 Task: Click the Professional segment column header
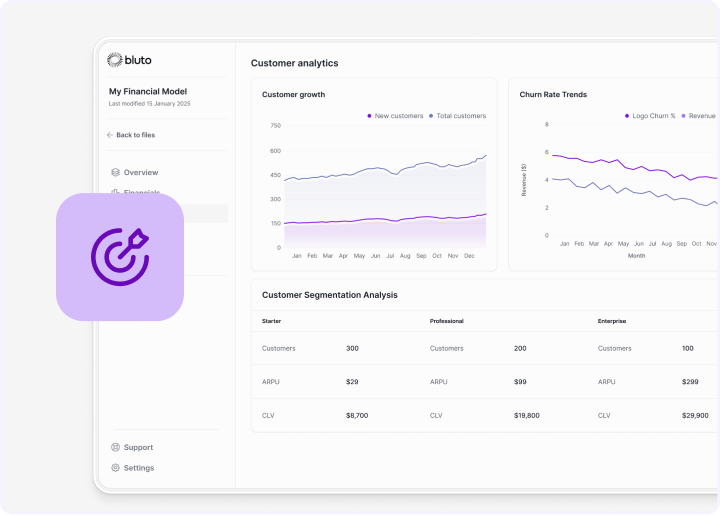[x=447, y=321]
